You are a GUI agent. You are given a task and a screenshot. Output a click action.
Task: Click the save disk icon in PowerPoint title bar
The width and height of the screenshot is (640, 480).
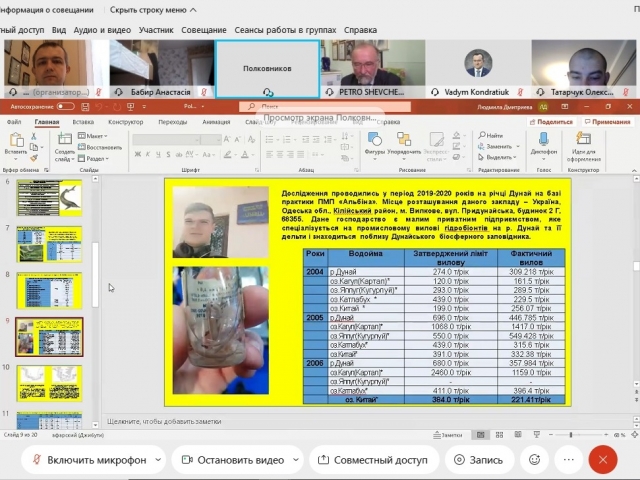(85, 107)
